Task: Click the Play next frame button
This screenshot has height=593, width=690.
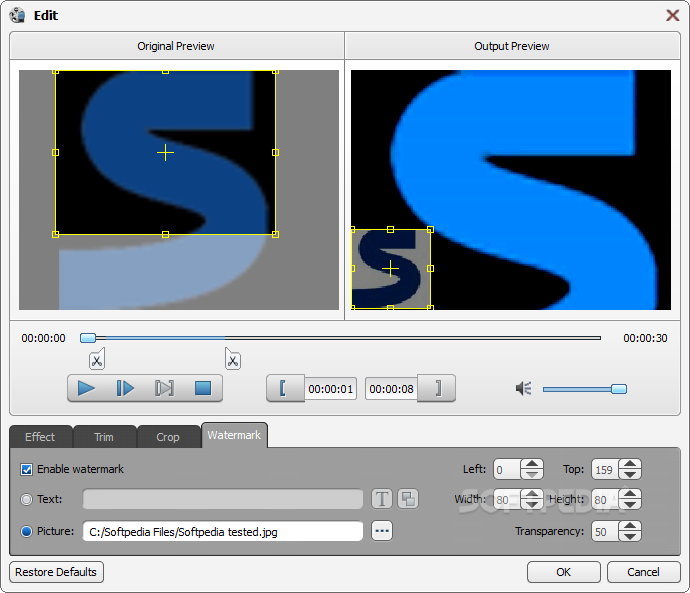Action: (125, 388)
